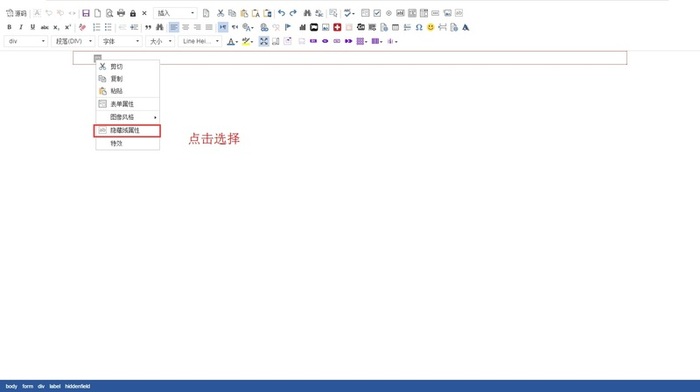700x392 pixels.
Task: Insert a radio button form element
Action: pyautogui.click(x=389, y=13)
